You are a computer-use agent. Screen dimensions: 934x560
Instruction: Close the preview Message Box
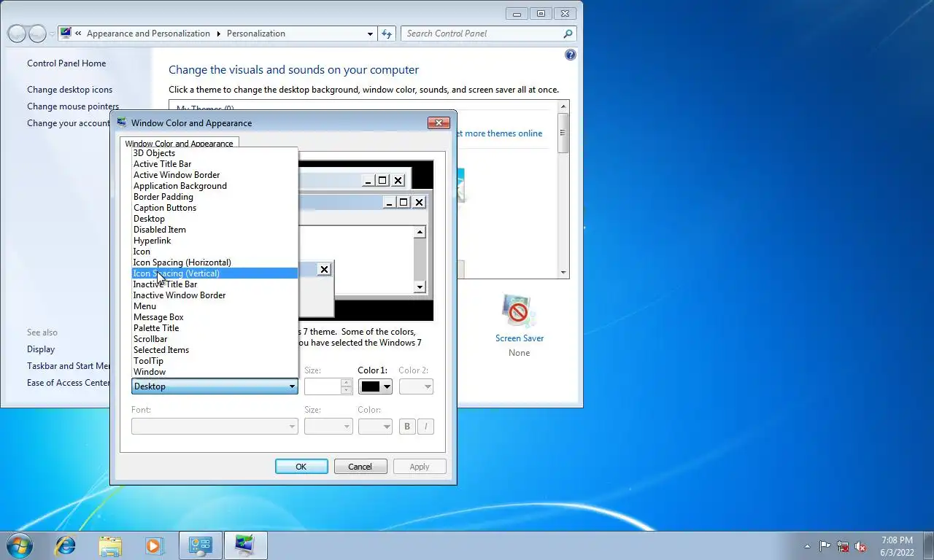coord(324,270)
